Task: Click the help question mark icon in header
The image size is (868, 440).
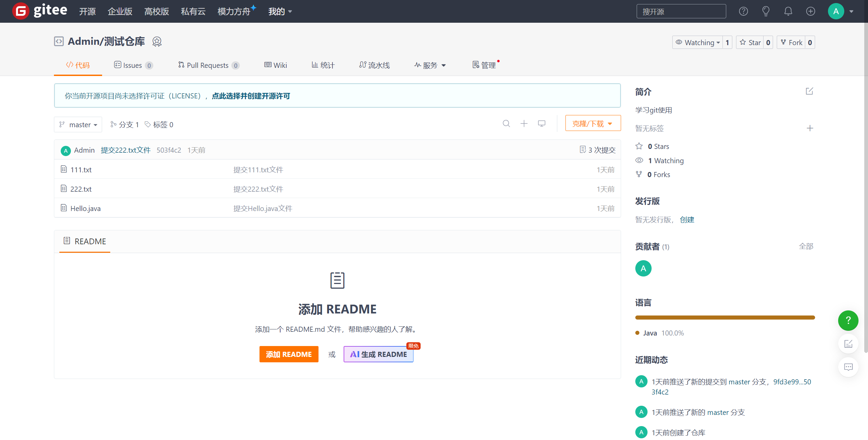Action: pos(743,11)
